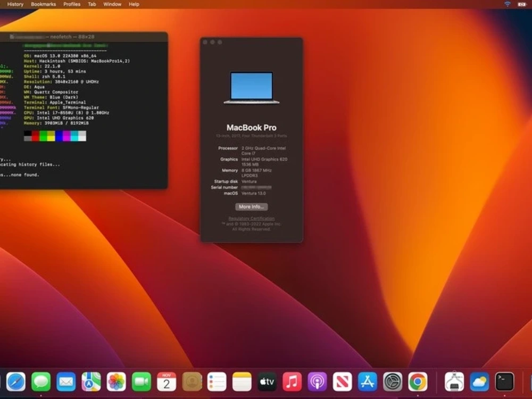Open the Help menu
The height and width of the screenshot is (399, 532).
134,4
